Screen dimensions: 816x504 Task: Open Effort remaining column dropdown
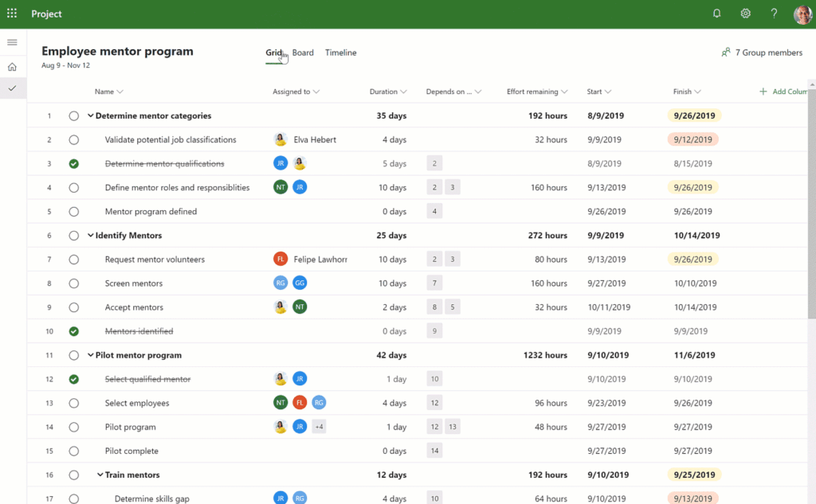tap(564, 92)
